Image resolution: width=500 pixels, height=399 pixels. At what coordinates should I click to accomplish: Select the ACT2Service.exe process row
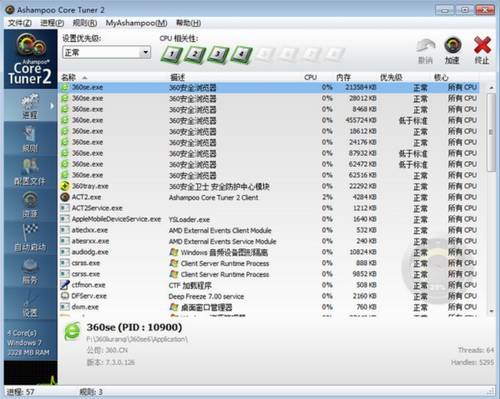coord(269,208)
